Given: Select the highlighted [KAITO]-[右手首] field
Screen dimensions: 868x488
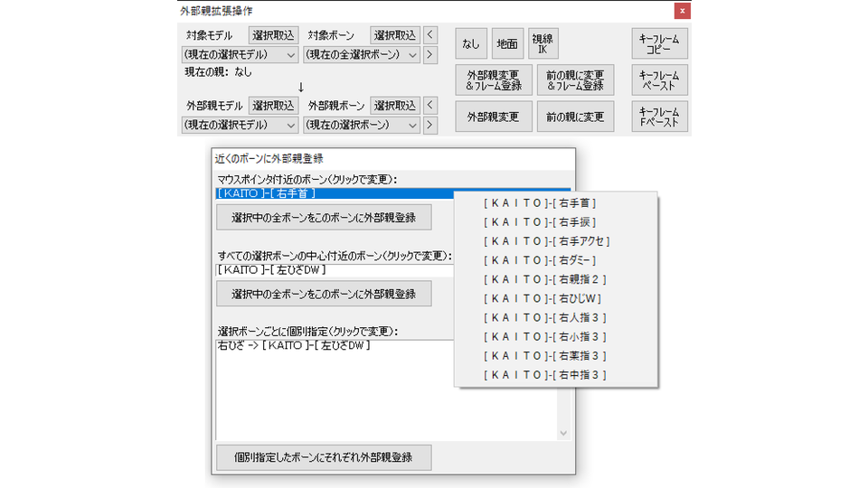Looking at the screenshot, I should [x=335, y=193].
